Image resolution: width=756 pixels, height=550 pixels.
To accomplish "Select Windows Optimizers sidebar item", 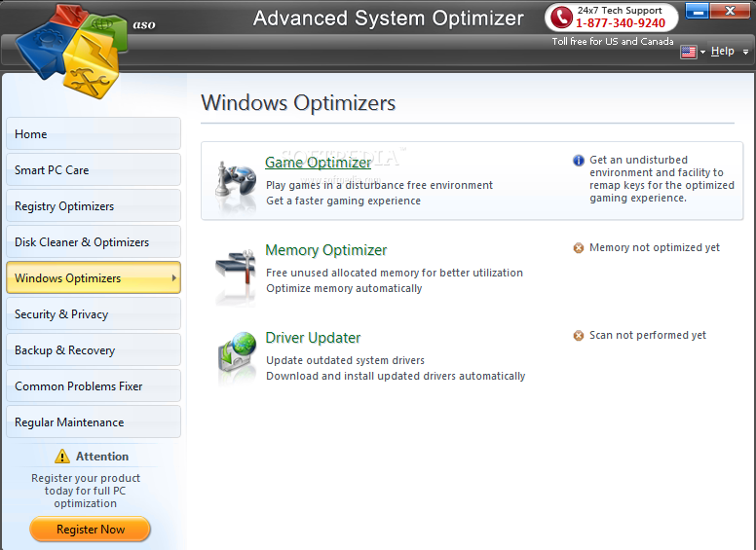I will (94, 277).
